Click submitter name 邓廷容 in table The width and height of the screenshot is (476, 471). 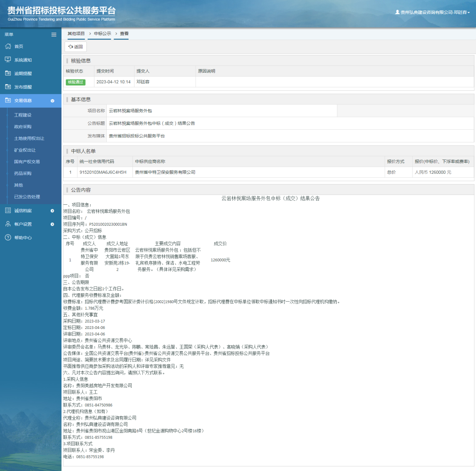[143, 82]
